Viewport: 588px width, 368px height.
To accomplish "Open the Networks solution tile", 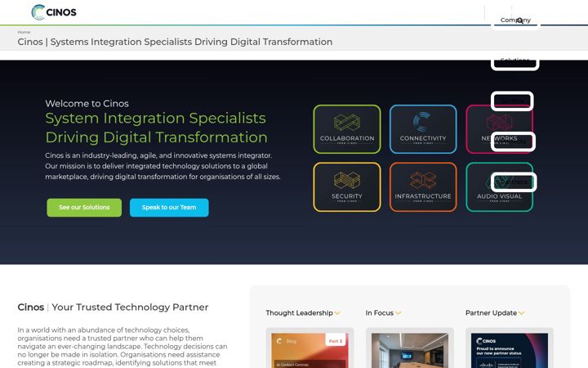I will coord(499,129).
